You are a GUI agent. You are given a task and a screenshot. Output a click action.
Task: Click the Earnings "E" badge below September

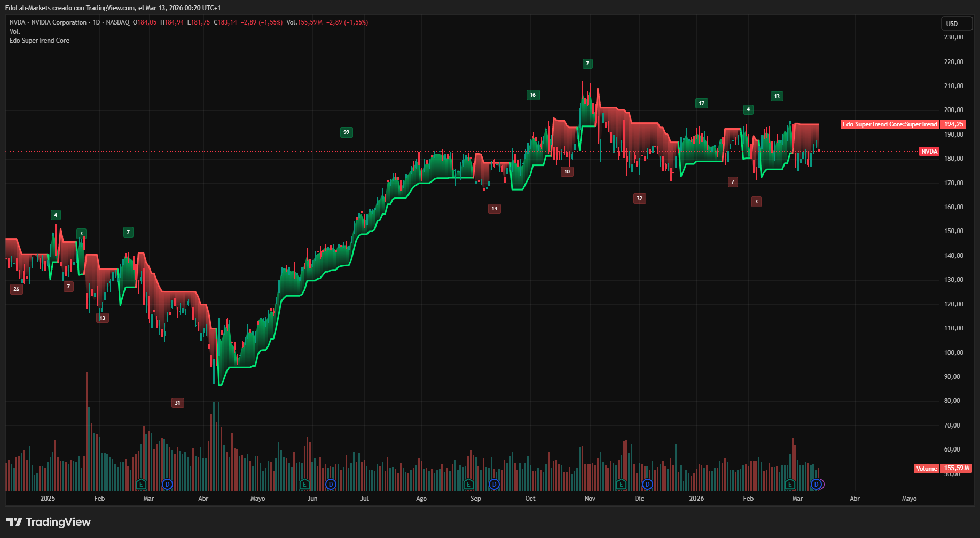(468, 485)
